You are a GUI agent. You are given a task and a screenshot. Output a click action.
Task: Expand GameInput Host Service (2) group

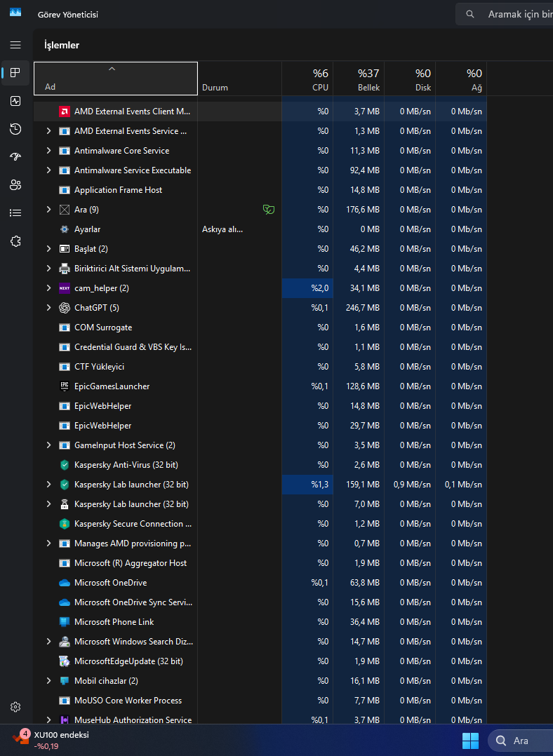[x=48, y=445]
